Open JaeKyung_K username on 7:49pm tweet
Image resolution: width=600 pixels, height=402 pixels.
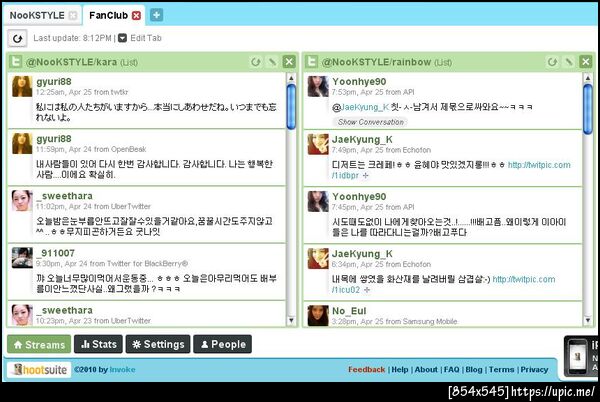pos(362,139)
